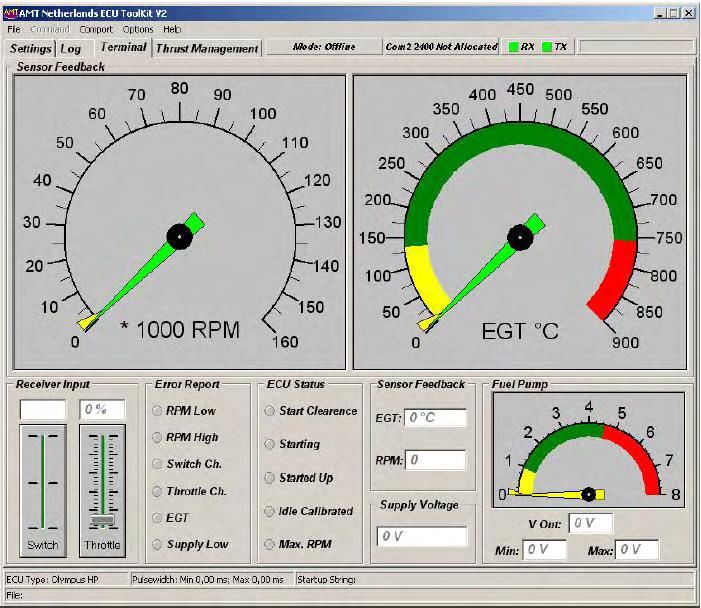Click the RPM gauge needle hub

pyautogui.click(x=179, y=236)
